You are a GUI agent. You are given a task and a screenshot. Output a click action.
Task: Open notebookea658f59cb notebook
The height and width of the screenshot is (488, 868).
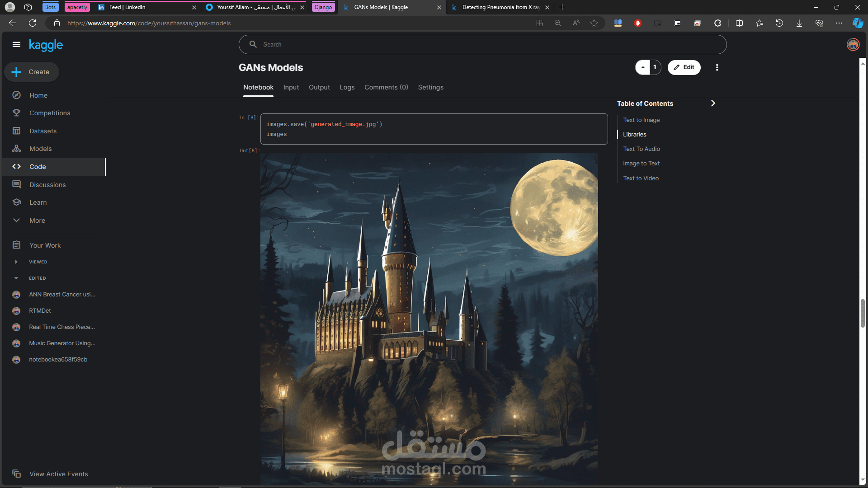coord(58,360)
